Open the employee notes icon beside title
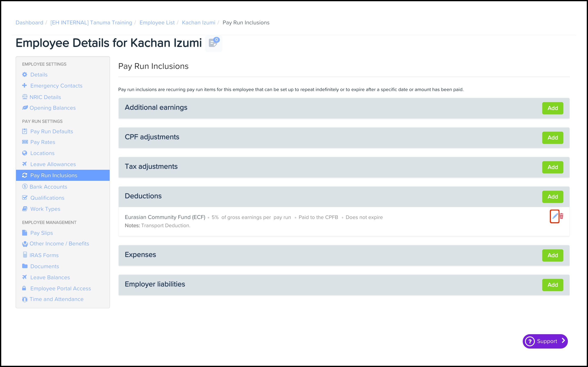 pos(213,43)
